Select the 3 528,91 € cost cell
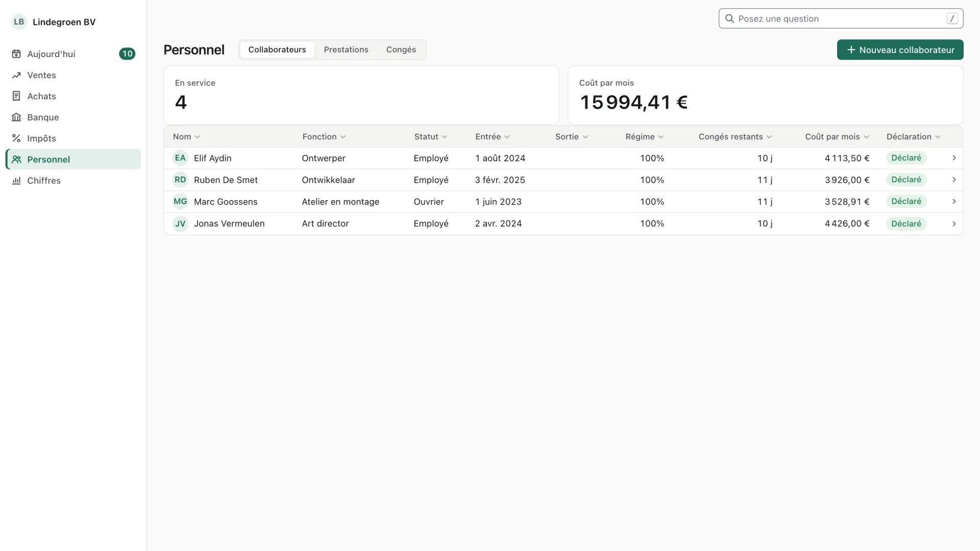Image resolution: width=980 pixels, height=551 pixels. click(x=847, y=202)
